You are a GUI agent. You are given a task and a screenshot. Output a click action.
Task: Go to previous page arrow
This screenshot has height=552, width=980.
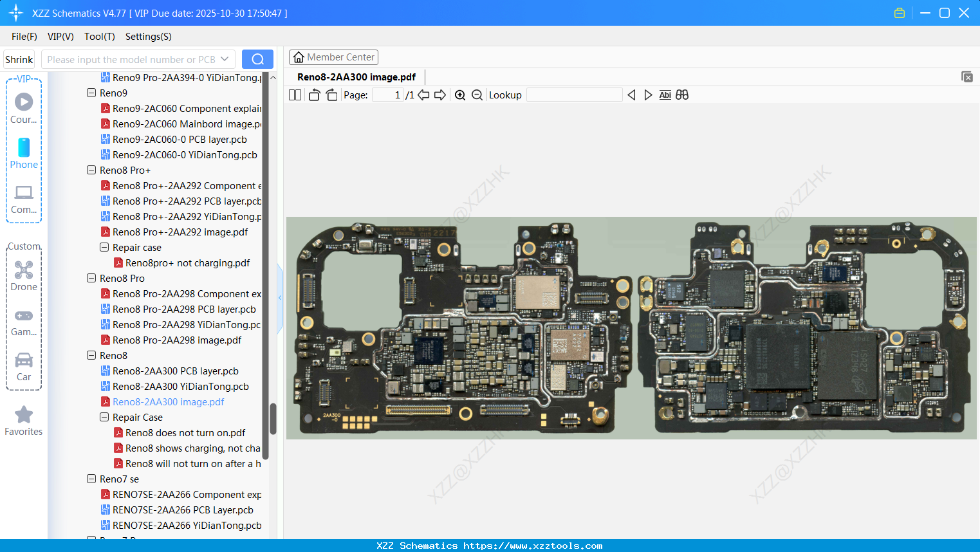[x=423, y=95]
